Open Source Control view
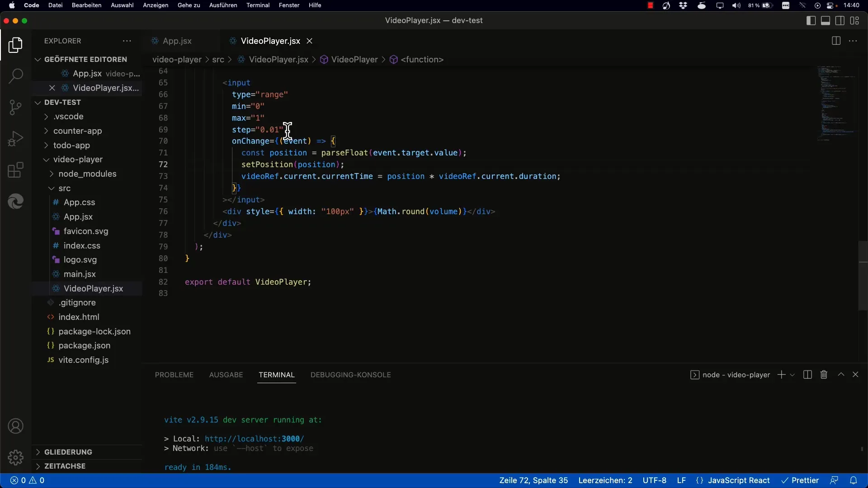 pyautogui.click(x=15, y=108)
